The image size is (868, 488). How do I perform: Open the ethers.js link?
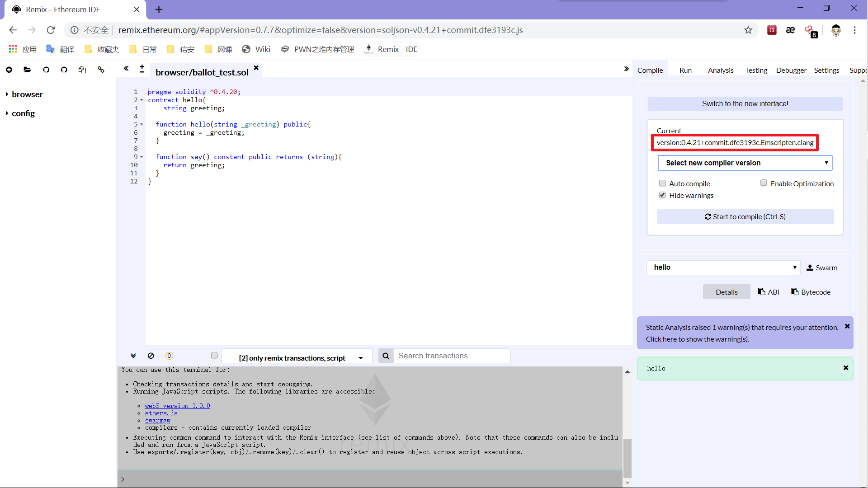pyautogui.click(x=161, y=413)
